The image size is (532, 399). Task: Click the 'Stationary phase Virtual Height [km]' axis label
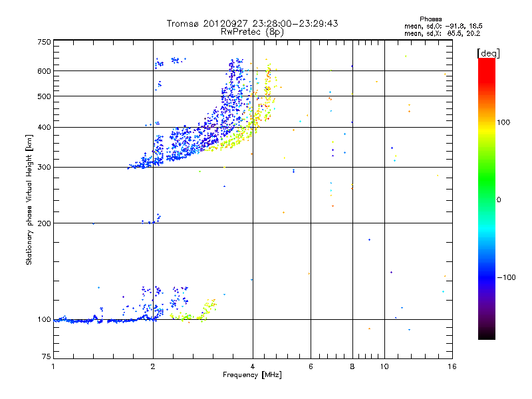[29, 199]
